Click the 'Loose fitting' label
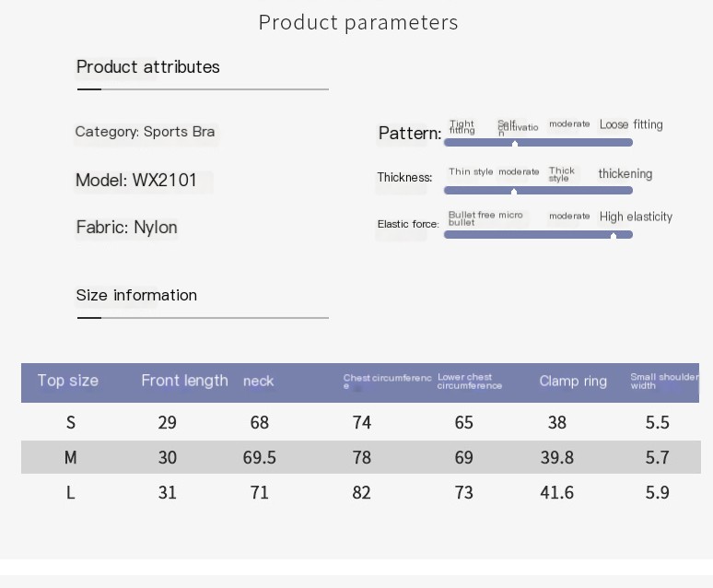Viewport: 713px width, 588px height. (x=631, y=124)
